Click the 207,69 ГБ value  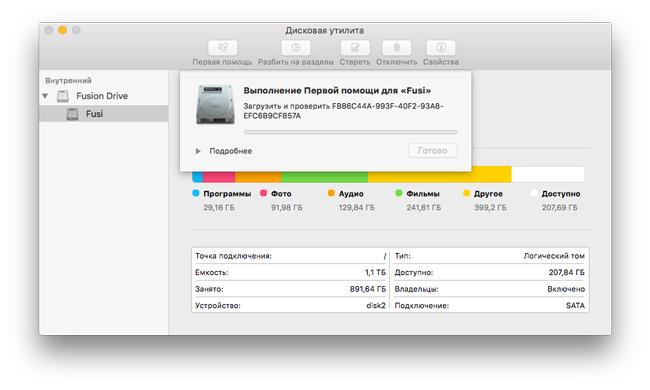pyautogui.click(x=560, y=208)
